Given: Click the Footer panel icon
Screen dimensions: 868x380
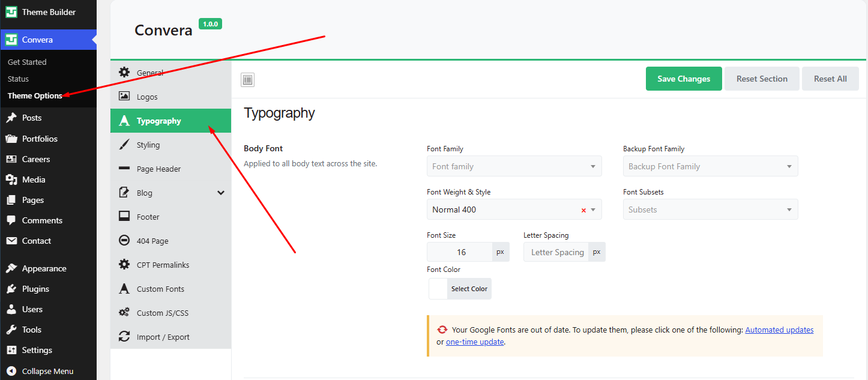Looking at the screenshot, I should (124, 217).
